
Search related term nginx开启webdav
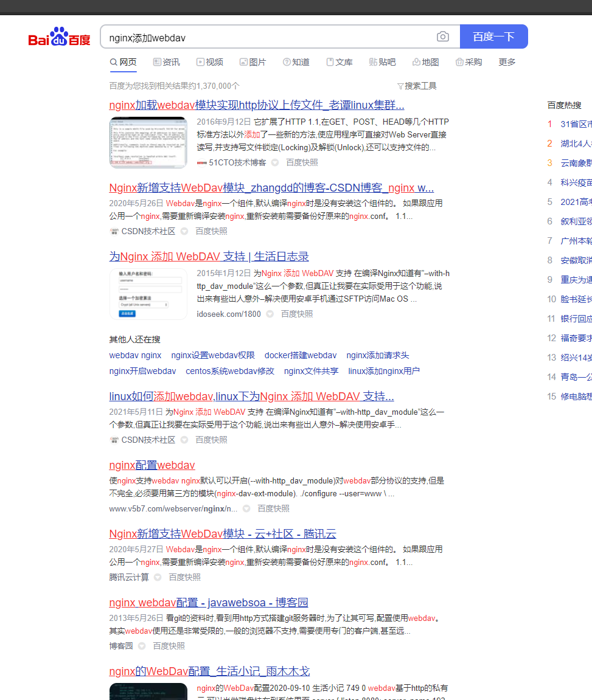(x=142, y=371)
